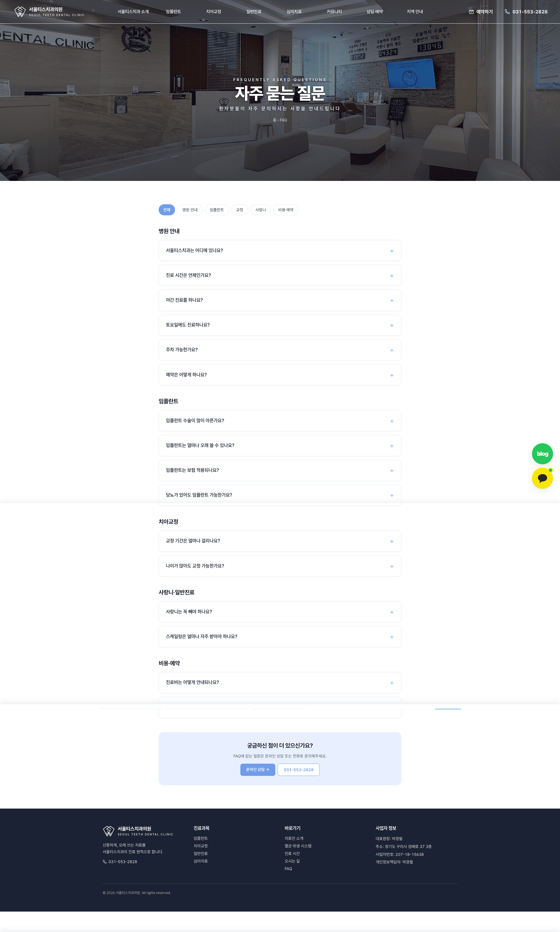Expand 임플란트는 보험 적용되나요? question
This screenshot has height=932, width=560.
[x=280, y=470]
